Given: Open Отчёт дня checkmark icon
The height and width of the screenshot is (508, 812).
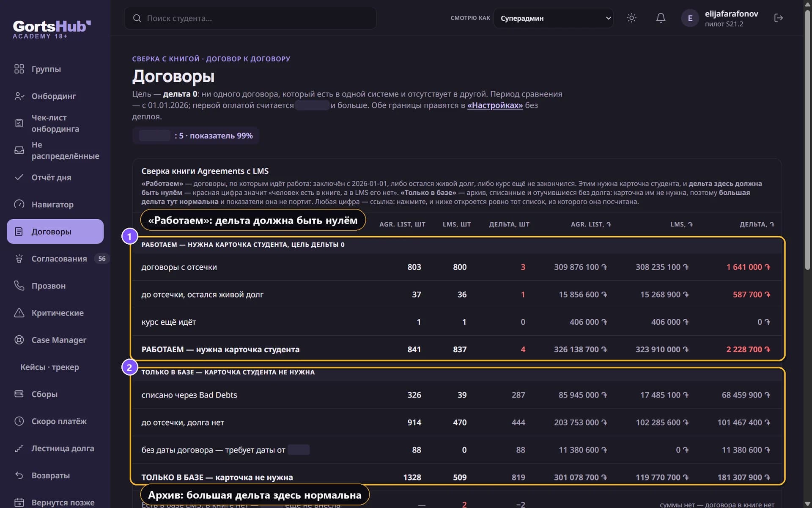Looking at the screenshot, I should pos(19,177).
